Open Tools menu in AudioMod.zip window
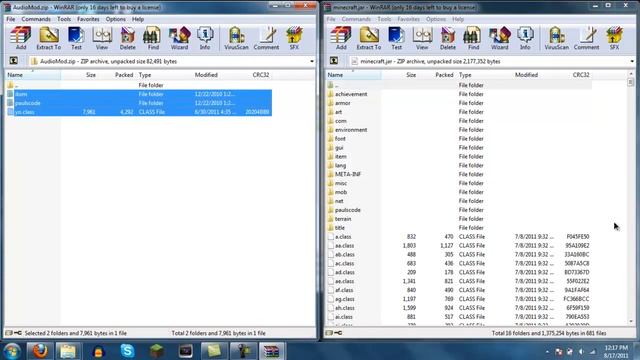This screenshot has width=640, height=360. (64, 19)
